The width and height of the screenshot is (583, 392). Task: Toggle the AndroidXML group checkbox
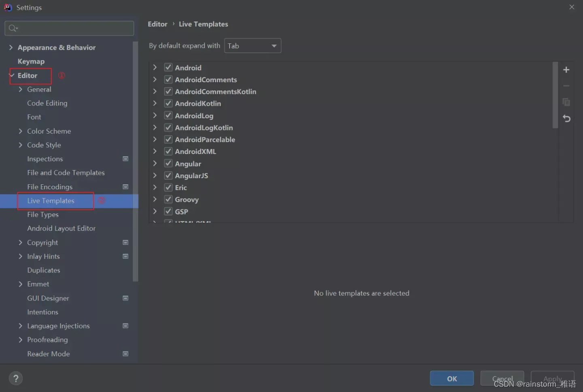point(168,151)
